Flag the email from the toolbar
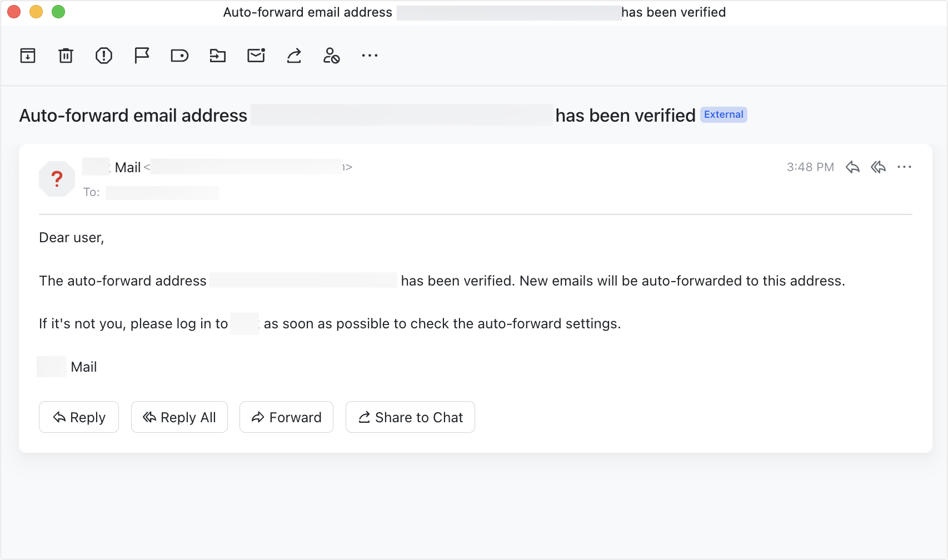The image size is (948, 560). (x=141, y=56)
